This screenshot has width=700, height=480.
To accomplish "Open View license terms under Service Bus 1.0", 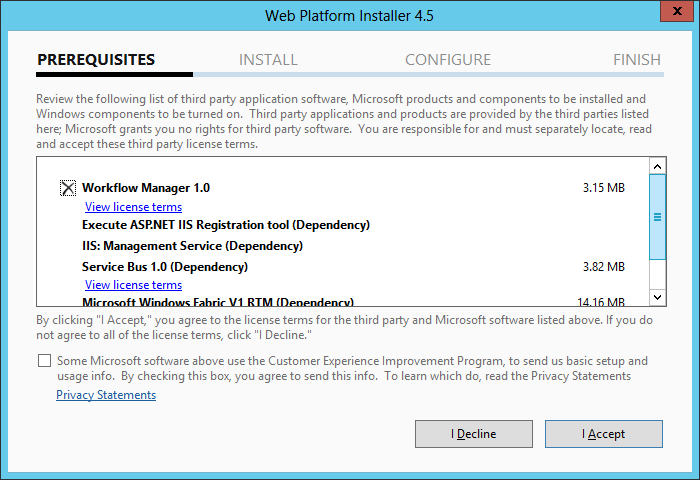I will [133, 285].
